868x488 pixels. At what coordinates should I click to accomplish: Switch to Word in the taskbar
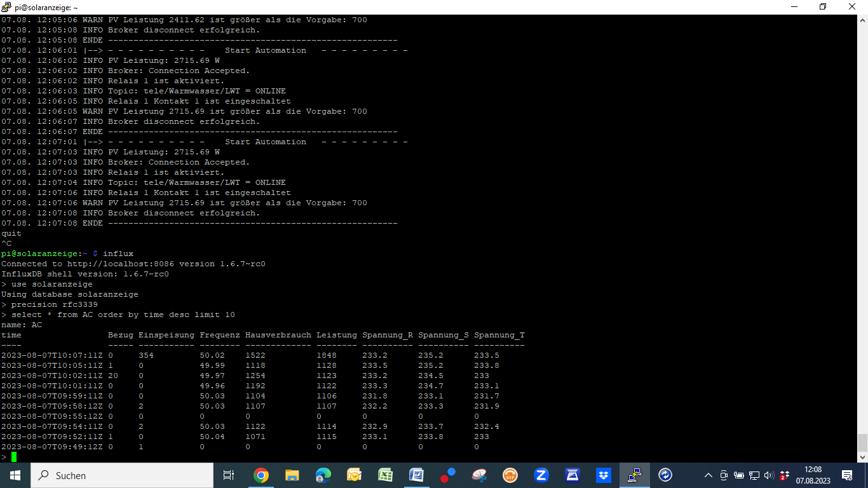pyautogui.click(x=416, y=475)
